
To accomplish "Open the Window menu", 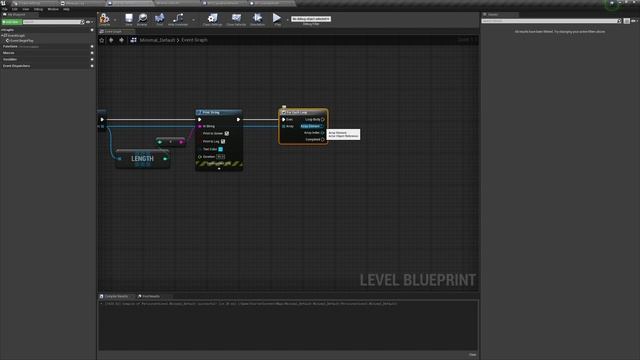I will [x=53, y=9].
